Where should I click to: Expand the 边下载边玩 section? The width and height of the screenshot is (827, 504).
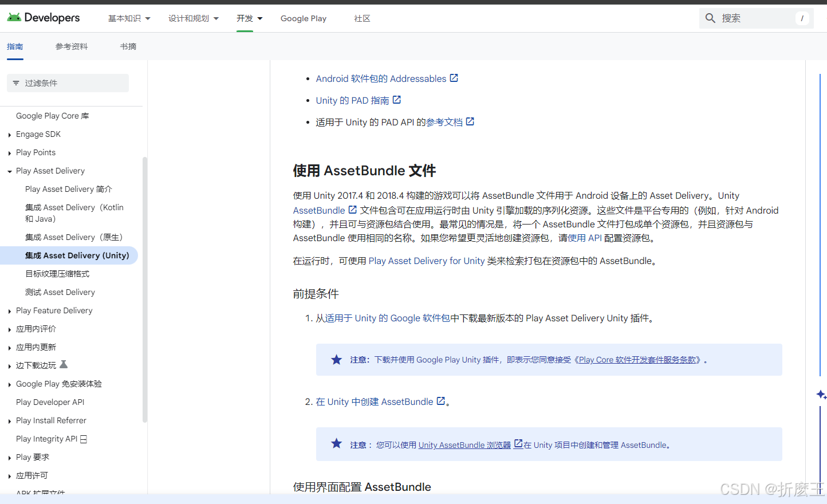tap(10, 366)
